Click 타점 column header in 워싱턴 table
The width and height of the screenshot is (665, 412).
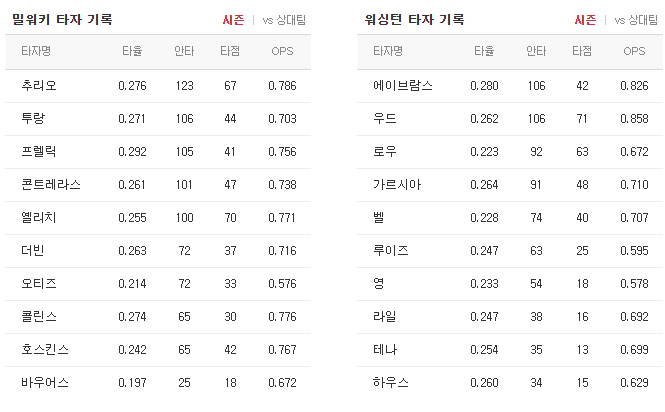[x=582, y=51]
